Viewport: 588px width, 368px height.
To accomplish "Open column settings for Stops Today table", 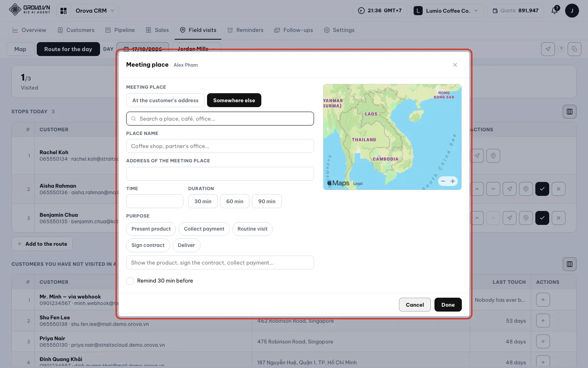I will (x=570, y=112).
